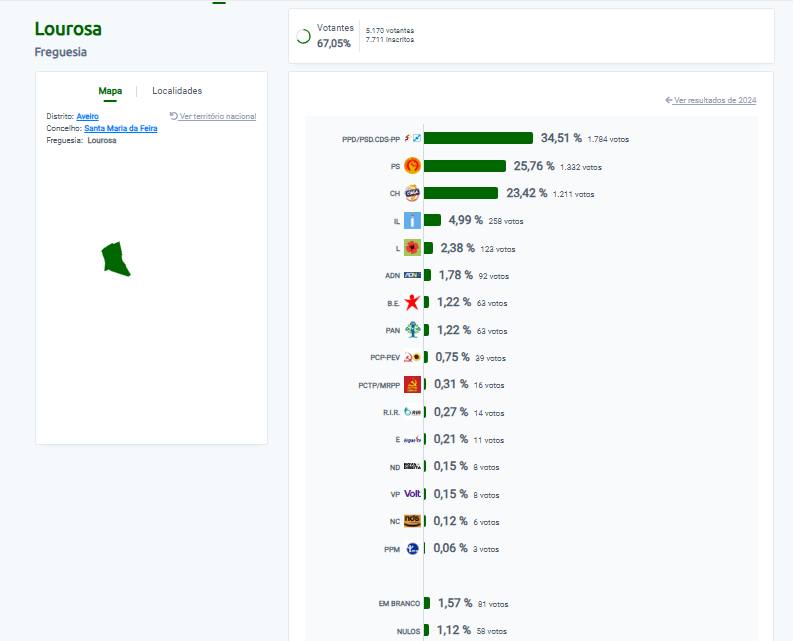Viewport: 793px width, 641px height.
Task: Click the EM BRANCO 1,57% bar
Action: tap(427, 603)
